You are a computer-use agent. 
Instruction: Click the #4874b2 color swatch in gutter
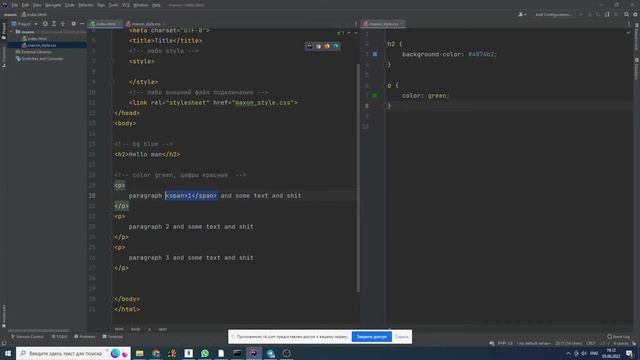click(375, 54)
